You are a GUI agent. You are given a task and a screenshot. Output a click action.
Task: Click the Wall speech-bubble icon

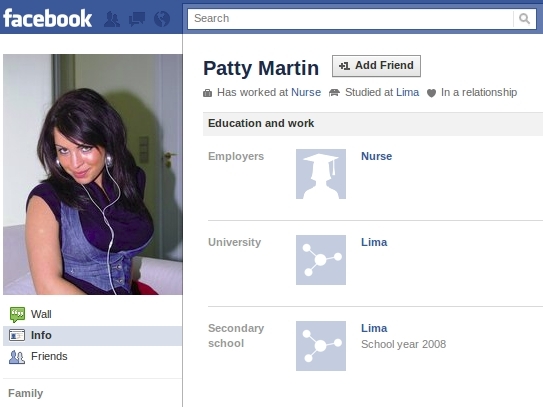tap(17, 314)
